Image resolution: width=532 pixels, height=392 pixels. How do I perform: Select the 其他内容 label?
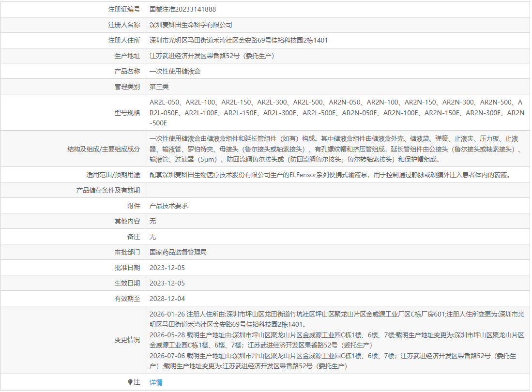pyautogui.click(x=127, y=221)
